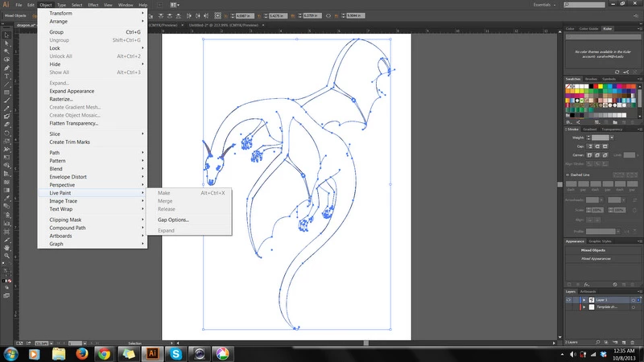
Task: Open Firefox from the taskbar
Action: tap(81, 353)
